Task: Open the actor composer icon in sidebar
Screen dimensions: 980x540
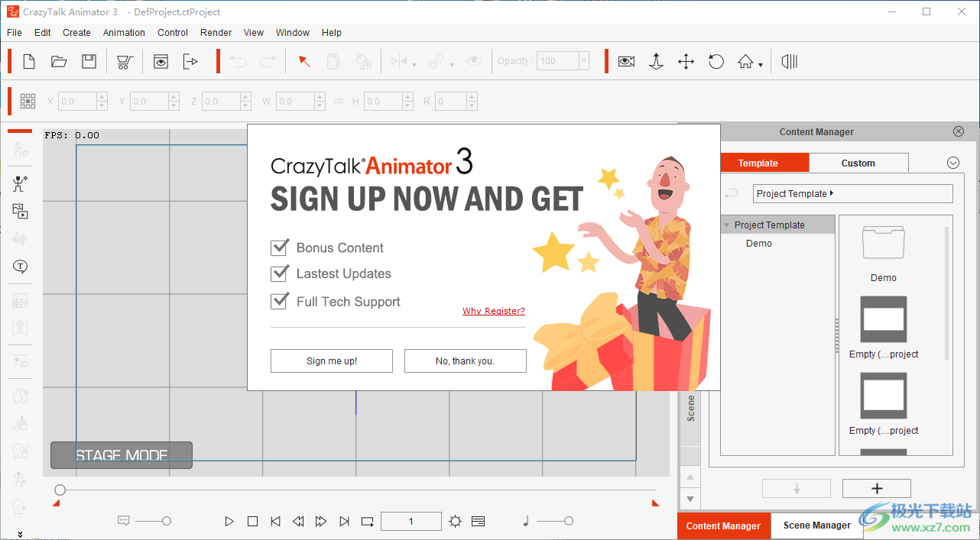Action: pos(20,183)
